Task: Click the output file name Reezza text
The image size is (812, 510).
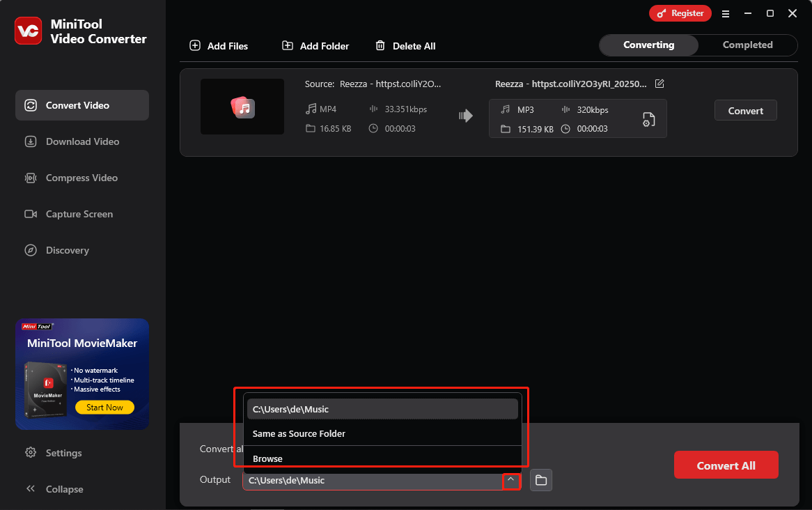Action: (x=570, y=84)
